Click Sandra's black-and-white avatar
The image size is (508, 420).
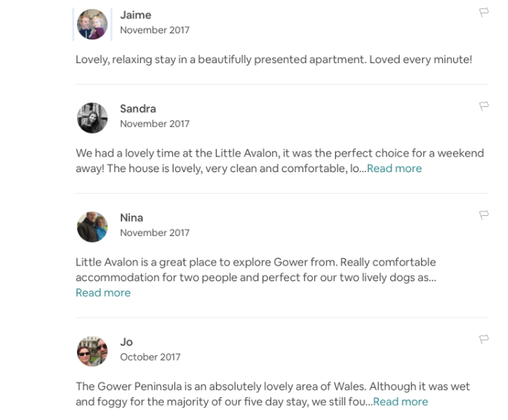coord(92,117)
